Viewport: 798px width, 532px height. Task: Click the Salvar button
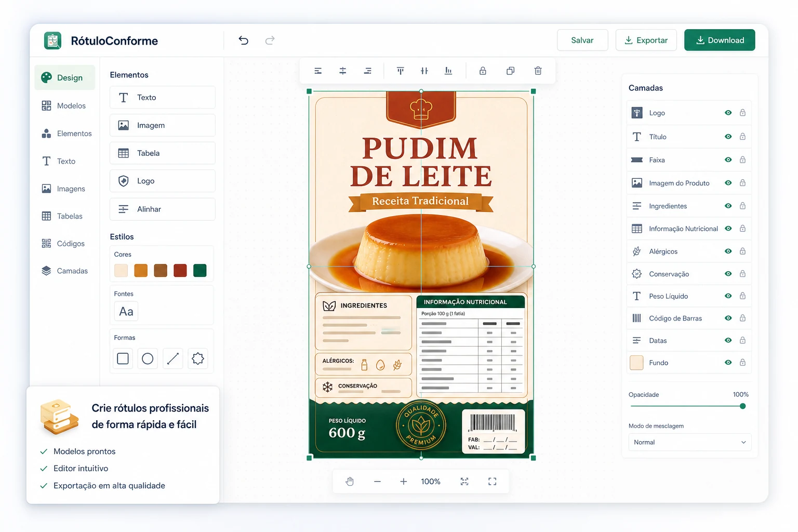point(582,40)
